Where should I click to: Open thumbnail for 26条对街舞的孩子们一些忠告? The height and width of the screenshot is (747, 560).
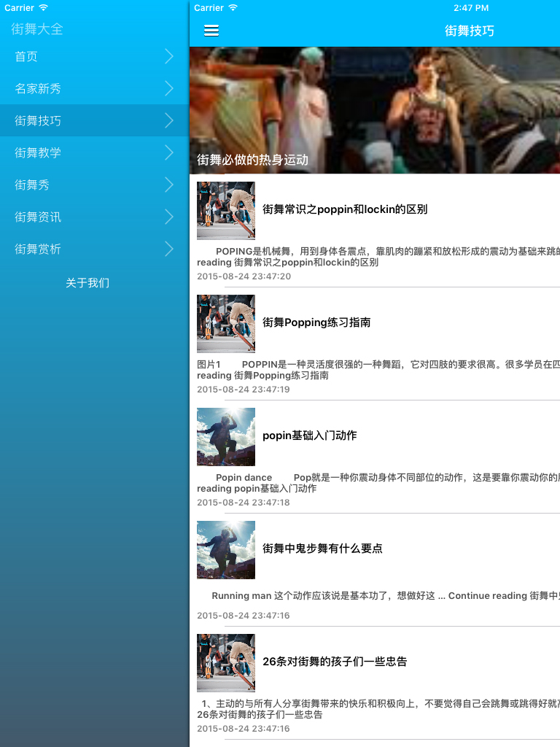tap(226, 662)
